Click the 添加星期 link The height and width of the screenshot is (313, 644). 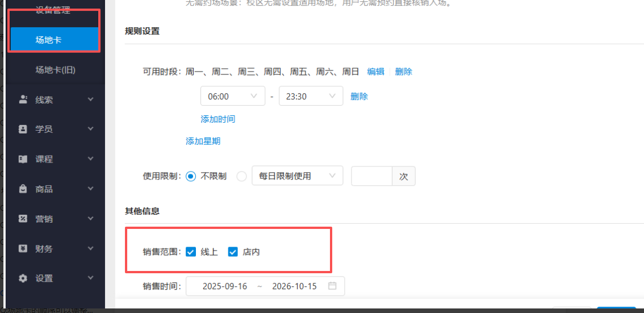[203, 141]
